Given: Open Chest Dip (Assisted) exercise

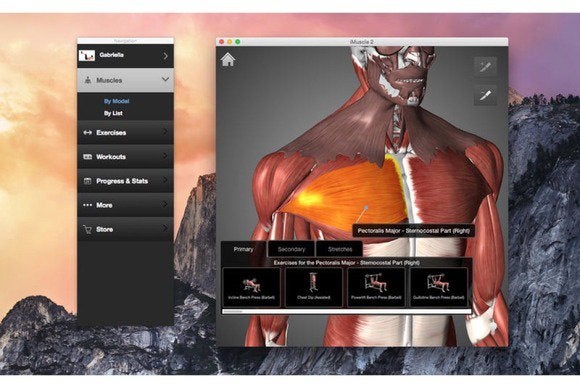Looking at the screenshot, I should click(314, 287).
